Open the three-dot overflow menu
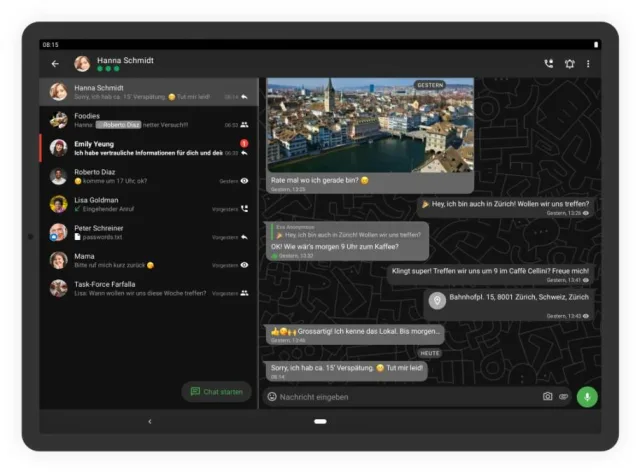The width and height of the screenshot is (640, 473). 588,64
